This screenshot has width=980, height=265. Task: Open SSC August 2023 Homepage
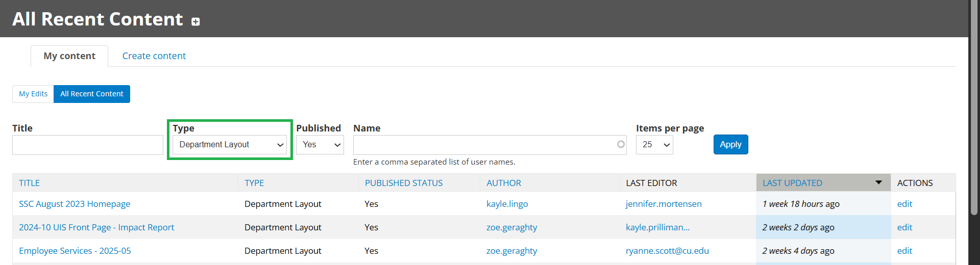[x=75, y=204]
